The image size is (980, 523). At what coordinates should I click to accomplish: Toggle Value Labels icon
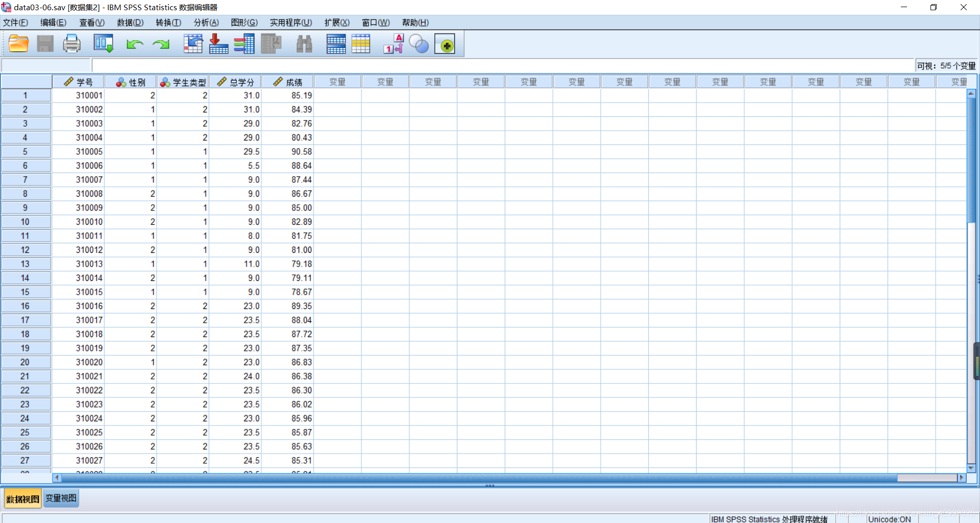[x=394, y=44]
